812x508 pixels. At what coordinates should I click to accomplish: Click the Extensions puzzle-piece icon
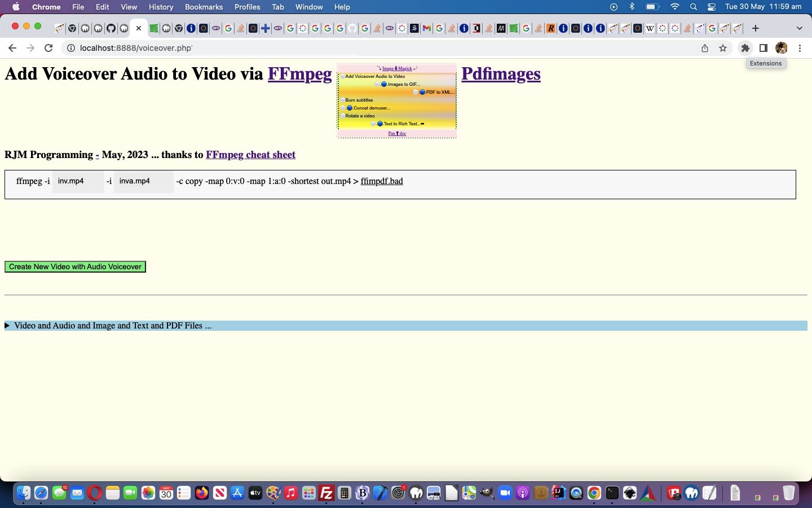(x=745, y=48)
